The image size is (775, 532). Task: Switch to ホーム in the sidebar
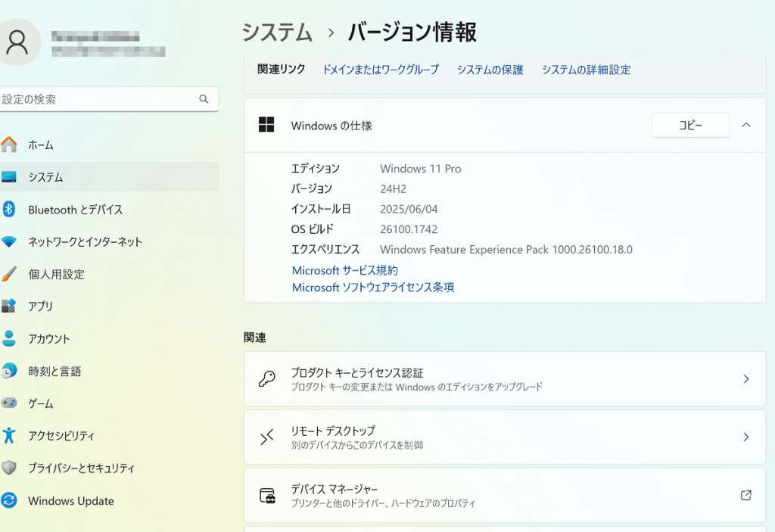pos(36,145)
